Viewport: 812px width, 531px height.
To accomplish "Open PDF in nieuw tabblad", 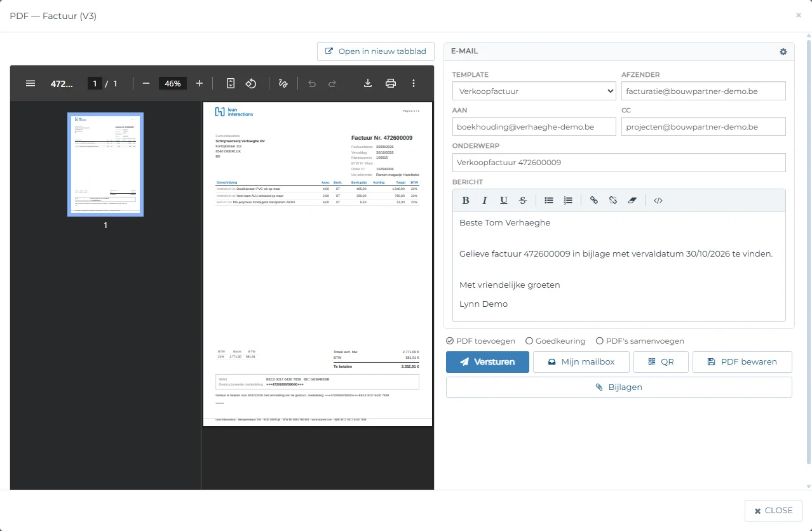I will pos(376,51).
